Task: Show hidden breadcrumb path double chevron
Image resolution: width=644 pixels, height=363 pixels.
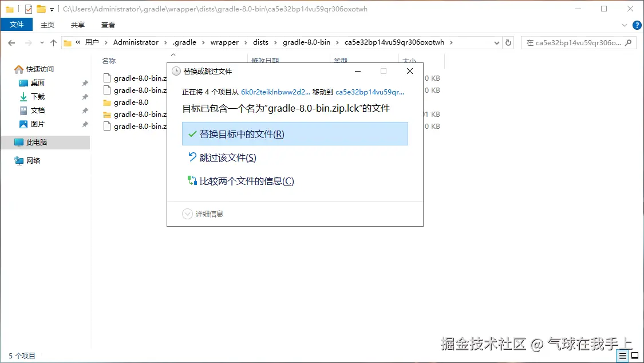Action: click(x=78, y=42)
